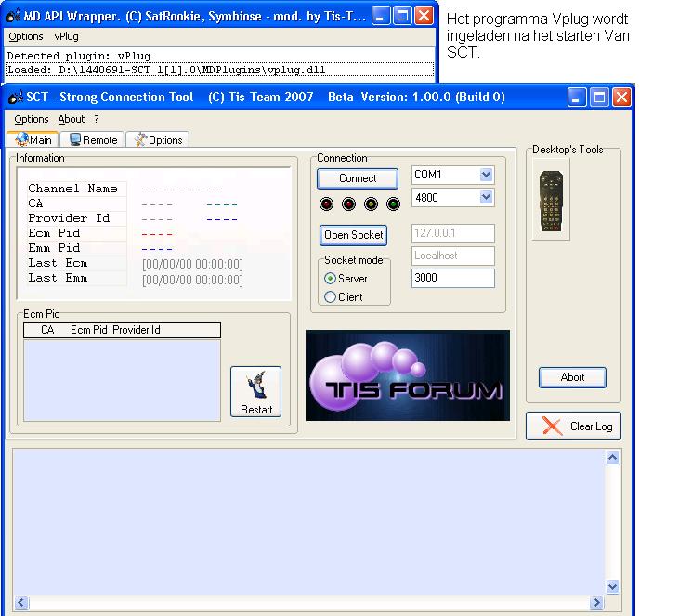Image resolution: width=679 pixels, height=616 pixels.
Task: Close the SCT window
Action: point(621,98)
